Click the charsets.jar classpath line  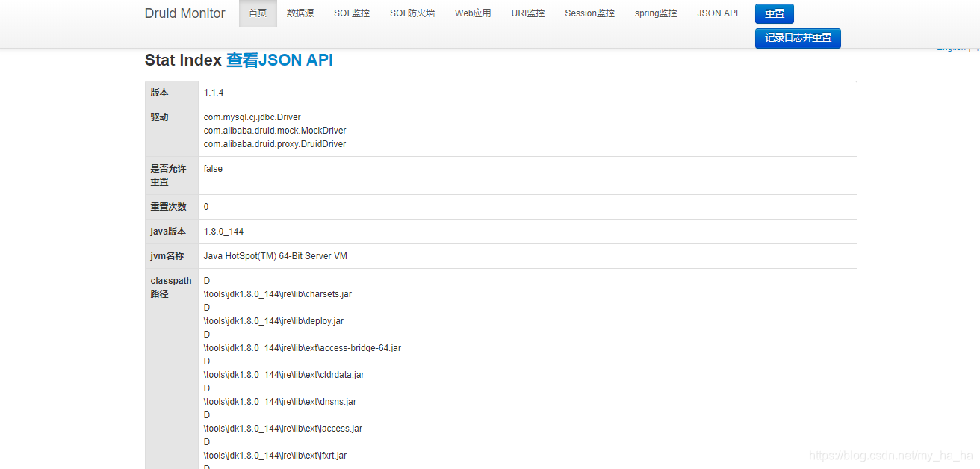(278, 294)
